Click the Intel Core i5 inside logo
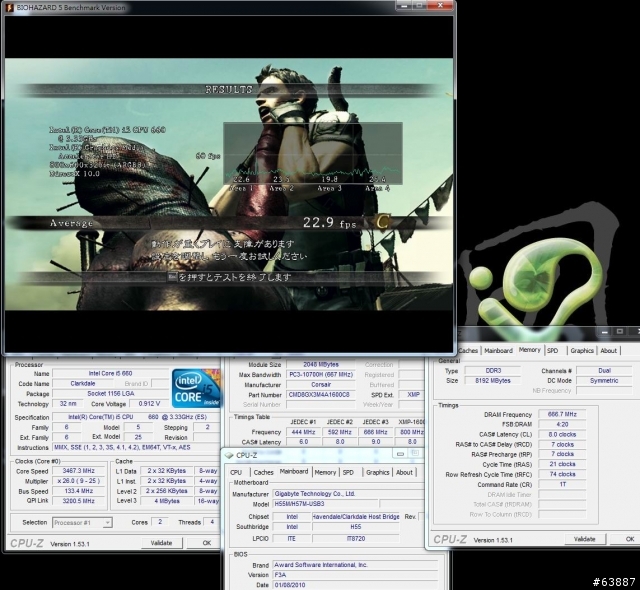The width and height of the screenshot is (640, 590). [196, 388]
